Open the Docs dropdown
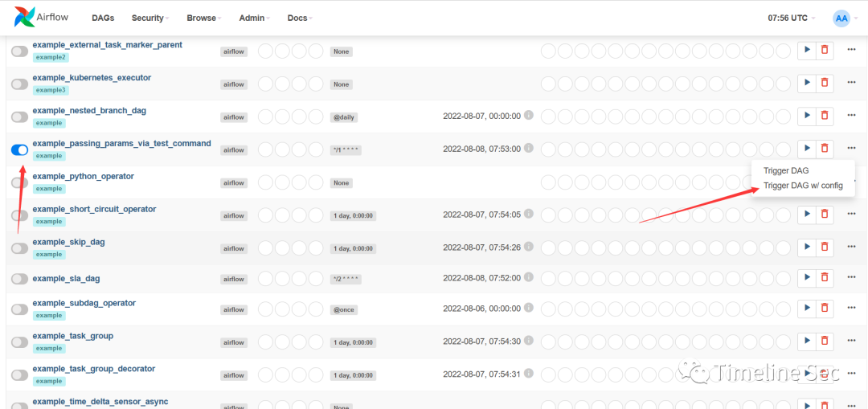 (300, 18)
